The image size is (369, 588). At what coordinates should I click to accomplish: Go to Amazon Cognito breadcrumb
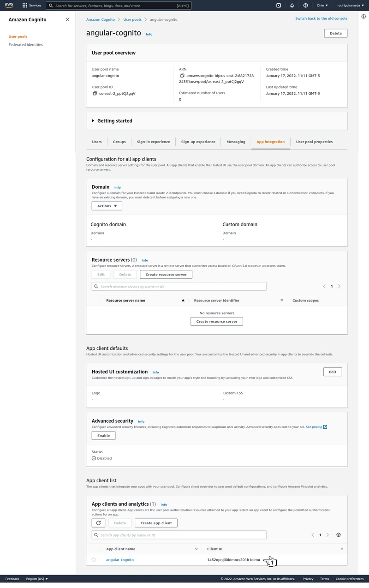point(101,19)
